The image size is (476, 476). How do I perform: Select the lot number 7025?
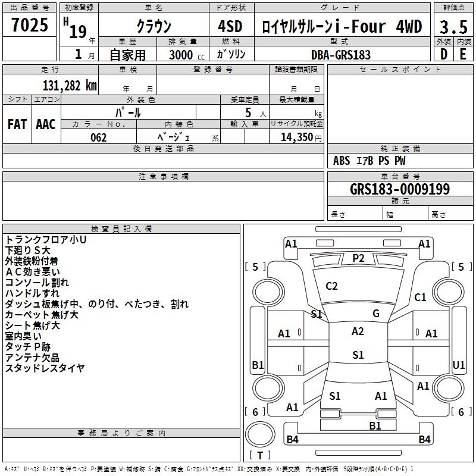[x=30, y=26]
